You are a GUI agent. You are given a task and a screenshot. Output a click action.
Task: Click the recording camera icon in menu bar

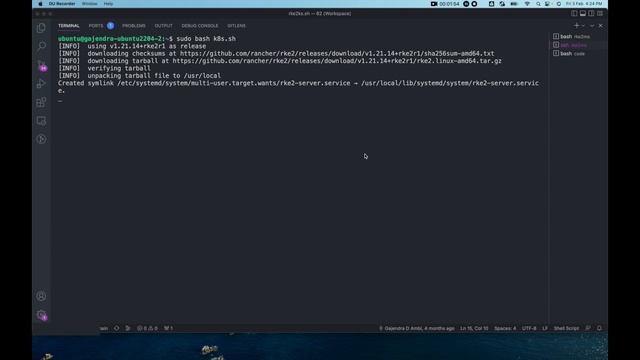click(434, 4)
